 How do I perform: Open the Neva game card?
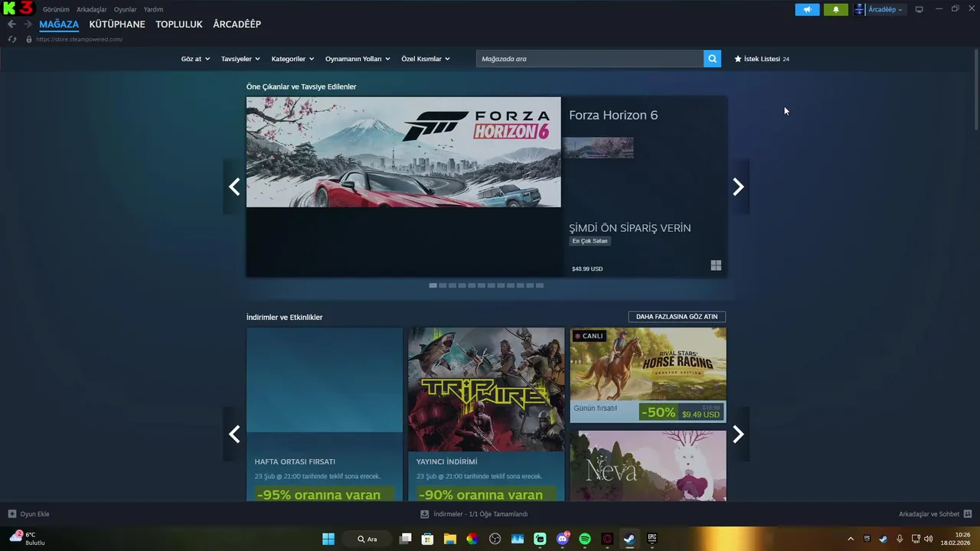(648, 465)
